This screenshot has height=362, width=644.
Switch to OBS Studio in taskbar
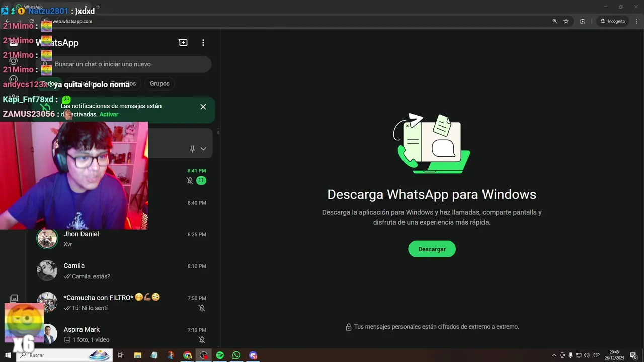[203, 355]
